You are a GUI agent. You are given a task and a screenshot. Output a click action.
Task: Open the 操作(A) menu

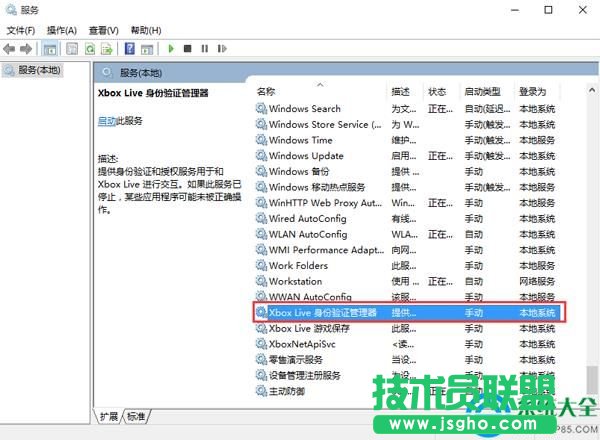tap(62, 30)
